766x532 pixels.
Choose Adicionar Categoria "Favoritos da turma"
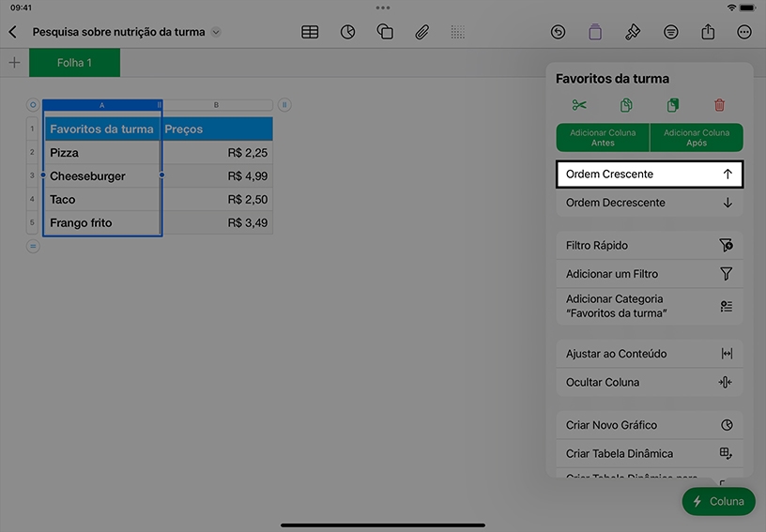(x=650, y=306)
